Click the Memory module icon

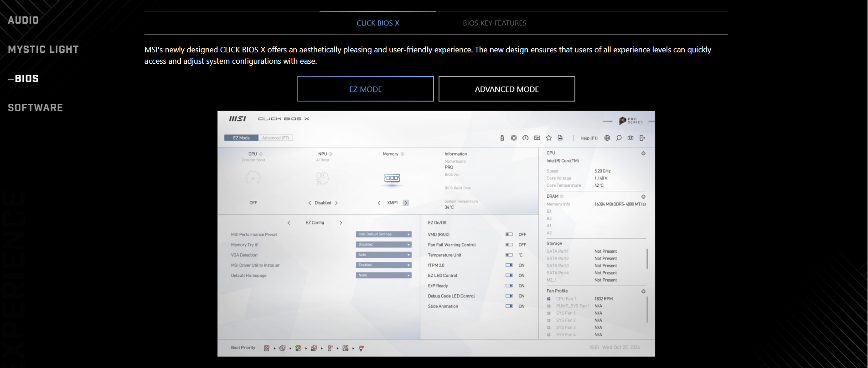[392, 178]
